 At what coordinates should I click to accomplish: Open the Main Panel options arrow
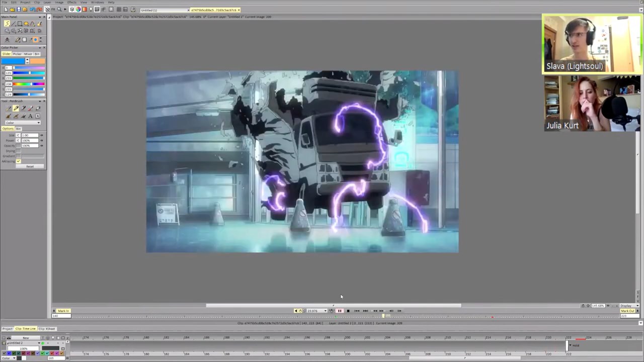pos(40,17)
